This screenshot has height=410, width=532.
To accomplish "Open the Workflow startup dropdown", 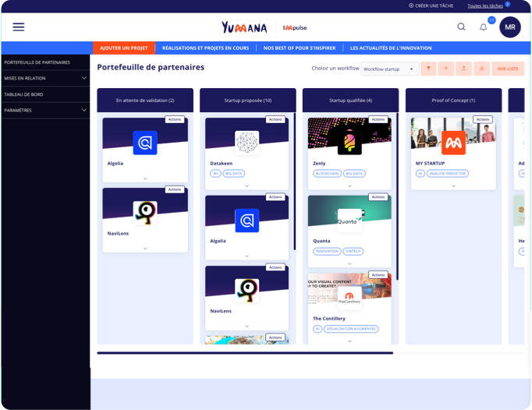I will point(389,69).
